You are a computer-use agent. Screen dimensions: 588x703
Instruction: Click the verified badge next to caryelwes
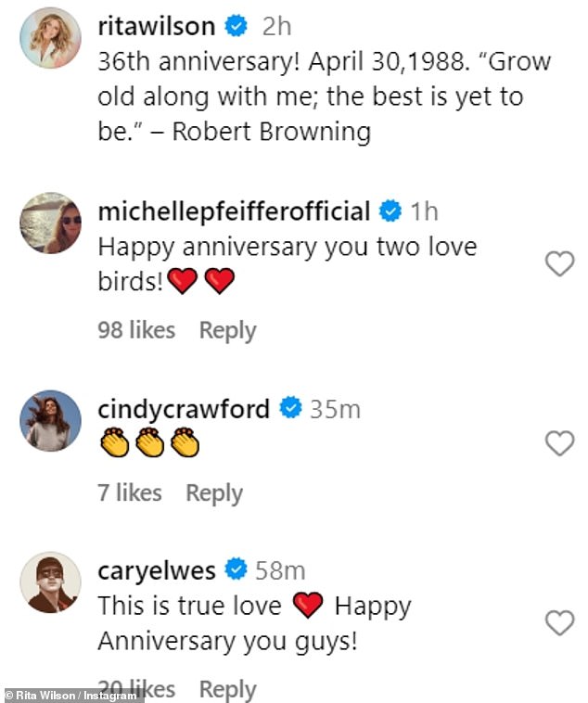click(x=237, y=570)
